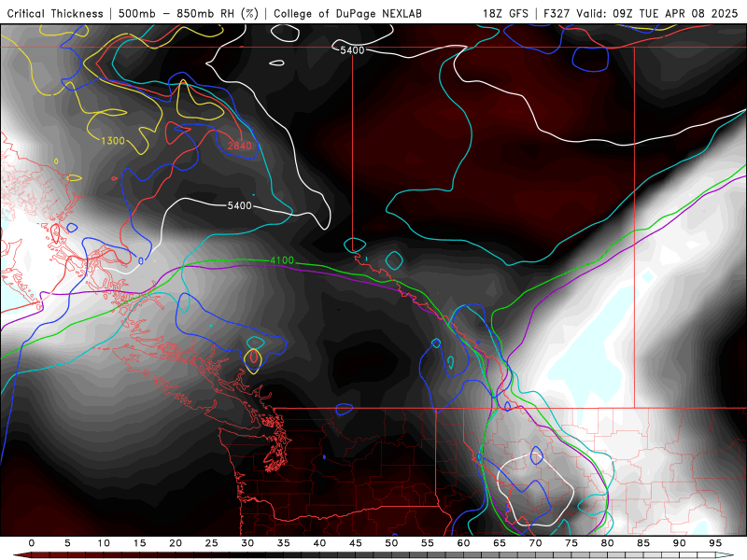Viewport: 747px width, 560px height.
Task: Click colorbar scale value '45'
Action: pyautogui.click(x=356, y=543)
